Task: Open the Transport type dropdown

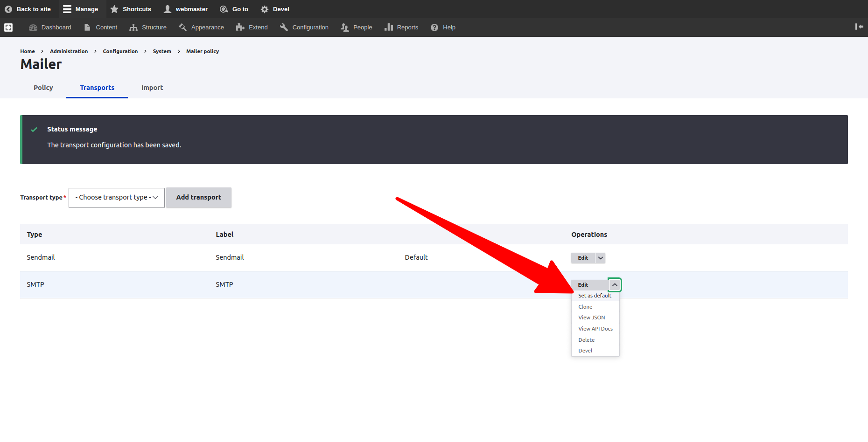Action: pos(117,198)
